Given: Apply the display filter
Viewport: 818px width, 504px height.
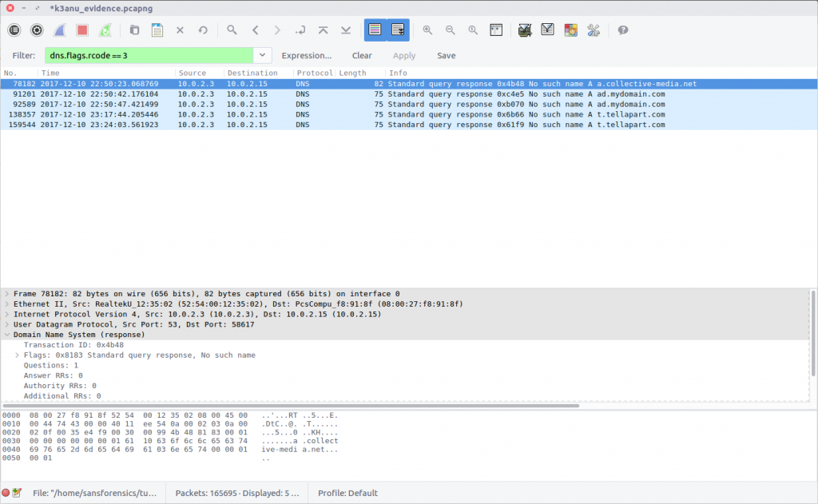Looking at the screenshot, I should tap(403, 55).
